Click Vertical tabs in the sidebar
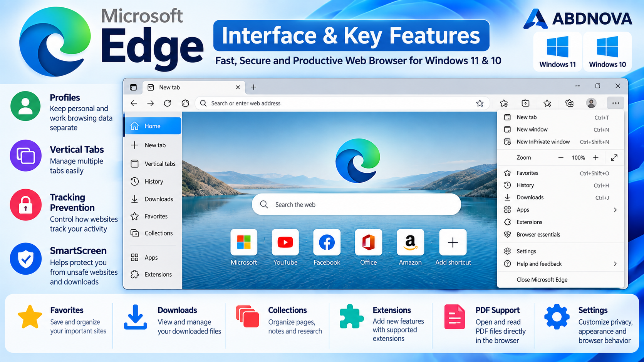The height and width of the screenshot is (362, 644). point(153,164)
